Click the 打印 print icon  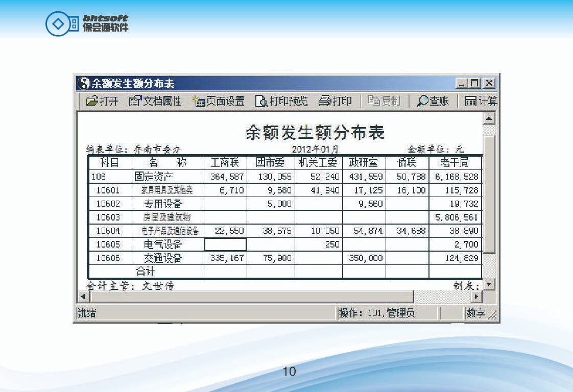coord(325,101)
